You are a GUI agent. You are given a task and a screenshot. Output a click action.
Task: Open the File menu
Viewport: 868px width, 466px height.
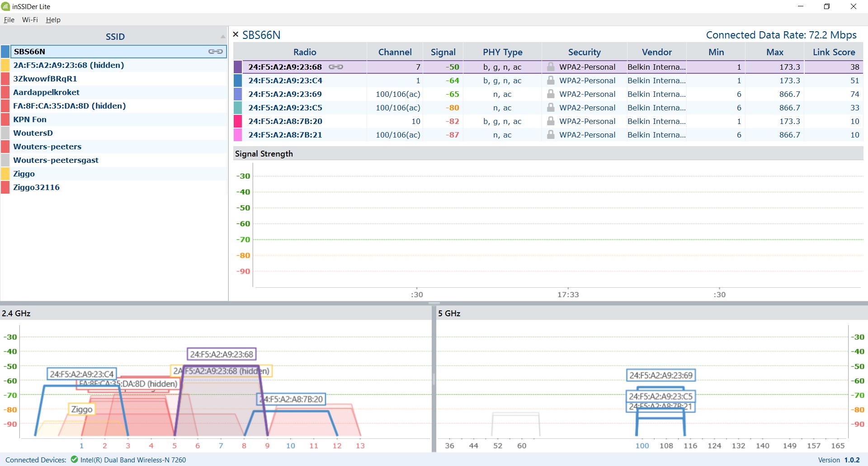pos(9,20)
